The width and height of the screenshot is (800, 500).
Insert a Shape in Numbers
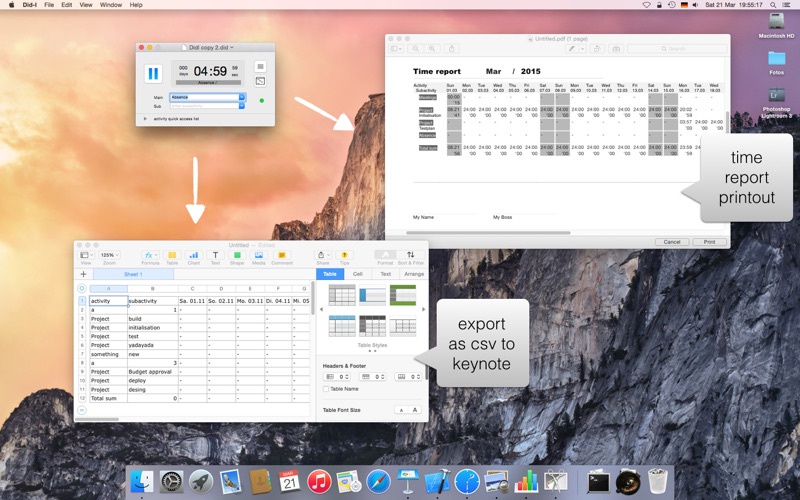237,255
